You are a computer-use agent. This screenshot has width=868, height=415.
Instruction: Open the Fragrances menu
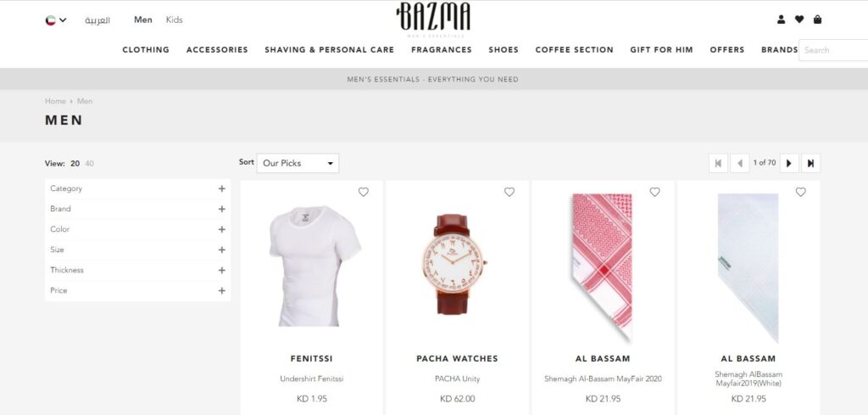[441, 50]
